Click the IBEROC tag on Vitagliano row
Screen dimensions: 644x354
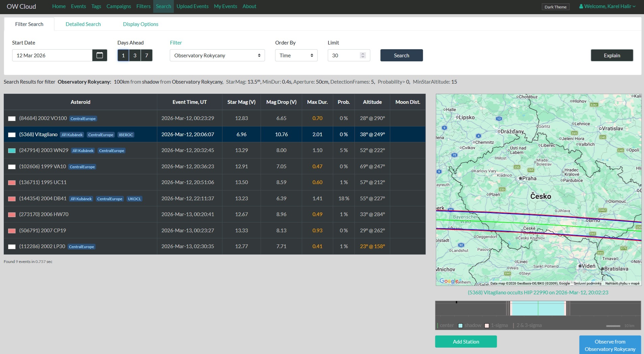[126, 135]
